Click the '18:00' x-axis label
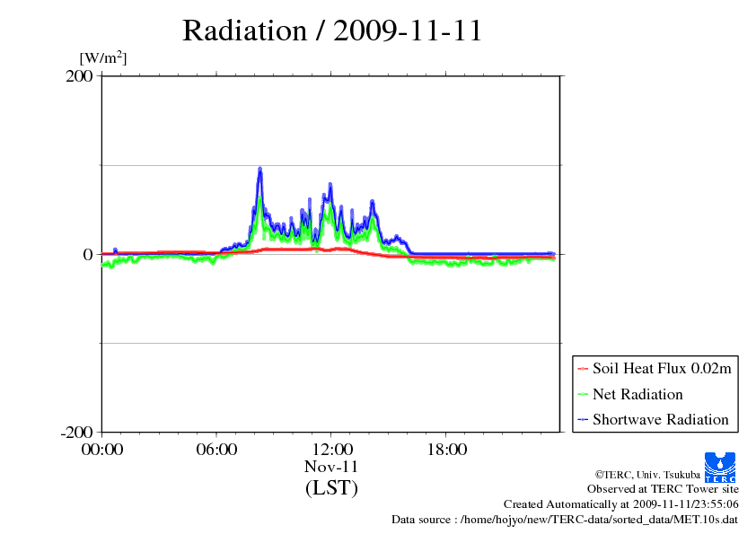The image size is (756, 534). pos(447,450)
